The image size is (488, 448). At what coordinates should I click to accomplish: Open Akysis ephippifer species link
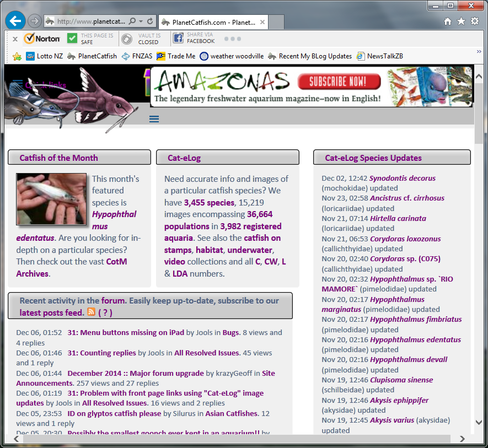pyautogui.click(x=399, y=401)
